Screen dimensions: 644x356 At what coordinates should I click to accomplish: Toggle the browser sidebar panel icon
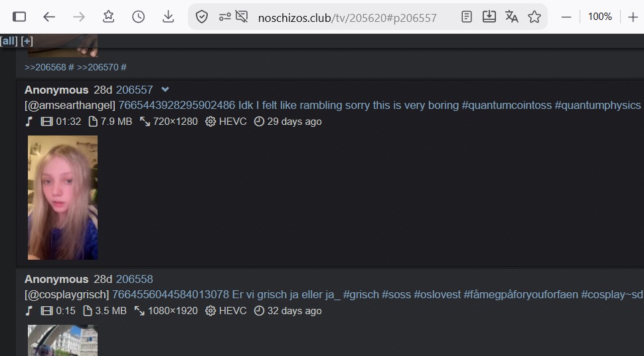19,17
